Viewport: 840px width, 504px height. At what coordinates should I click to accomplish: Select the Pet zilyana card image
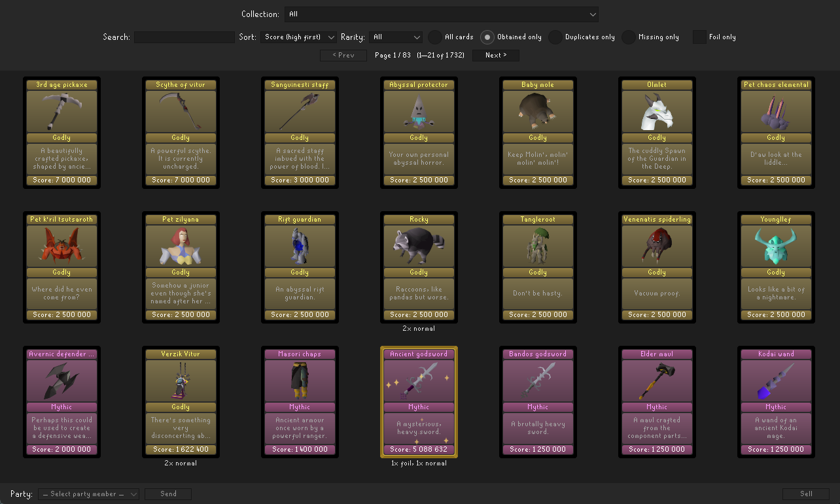[181, 246]
